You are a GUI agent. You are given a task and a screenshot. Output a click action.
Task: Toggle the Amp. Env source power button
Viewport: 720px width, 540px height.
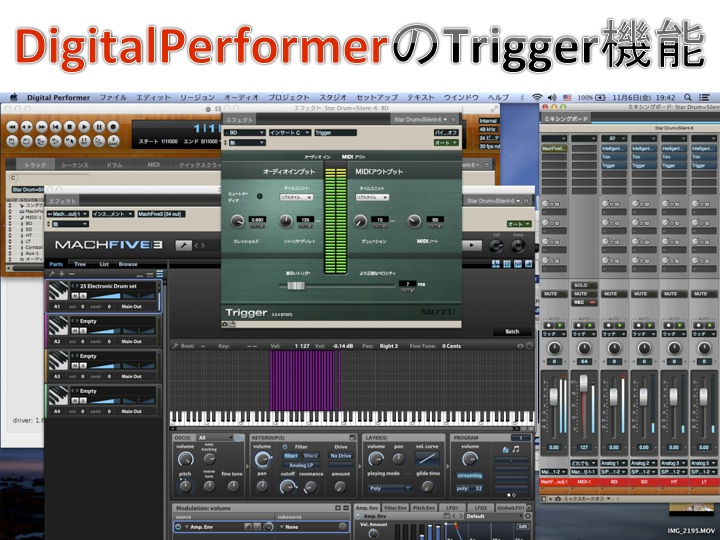[x=179, y=527]
